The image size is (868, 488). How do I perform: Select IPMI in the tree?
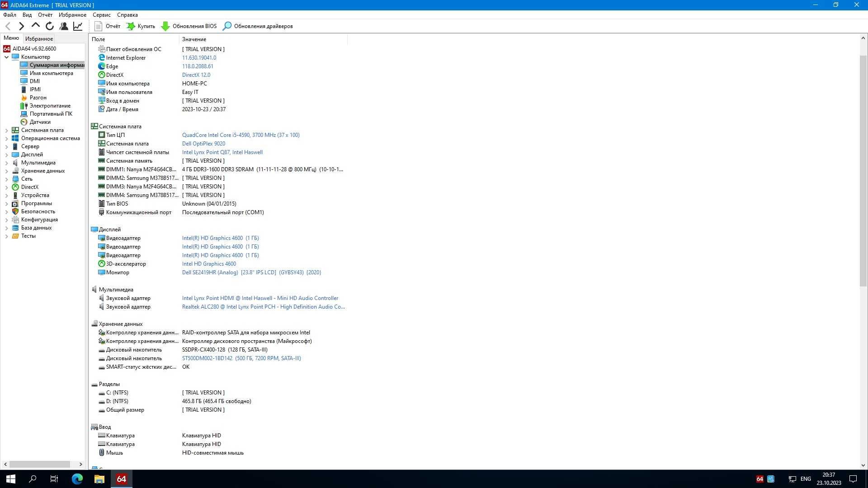click(x=35, y=89)
